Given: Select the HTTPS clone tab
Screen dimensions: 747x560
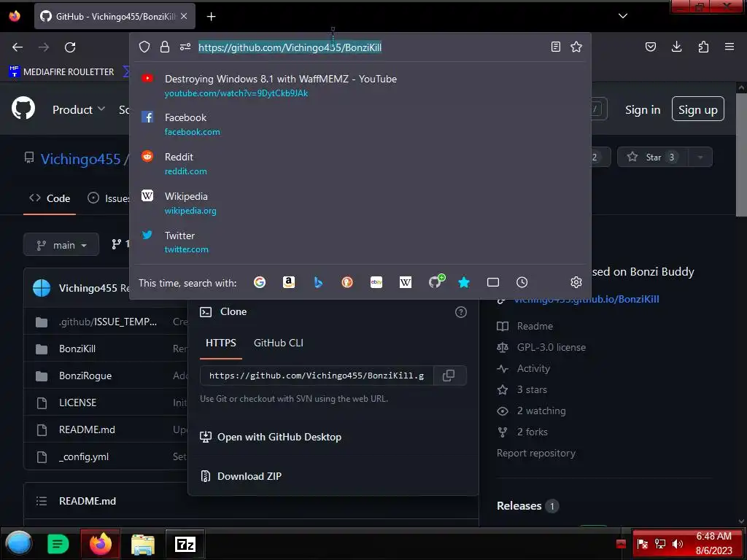Looking at the screenshot, I should click(220, 343).
